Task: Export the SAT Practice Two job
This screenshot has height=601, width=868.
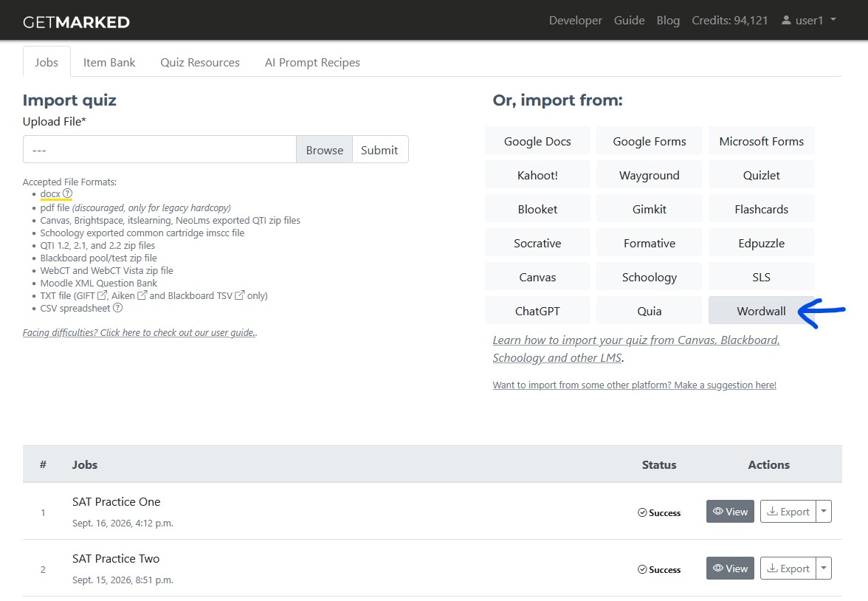Action: pos(788,569)
